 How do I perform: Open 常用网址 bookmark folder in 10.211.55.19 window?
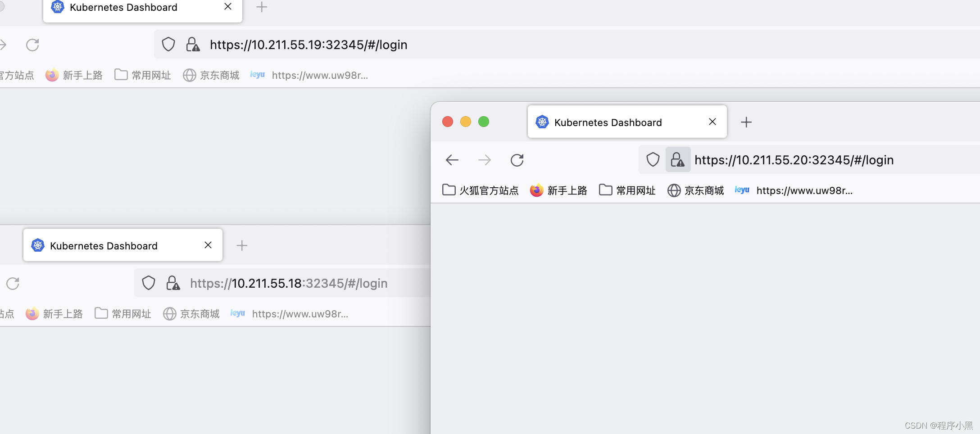[x=143, y=75]
